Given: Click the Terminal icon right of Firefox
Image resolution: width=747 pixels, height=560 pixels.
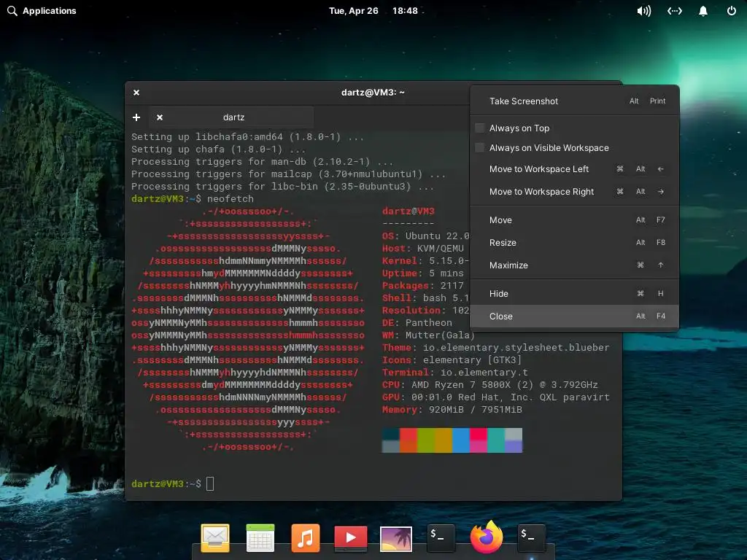Looking at the screenshot, I should (x=531, y=537).
